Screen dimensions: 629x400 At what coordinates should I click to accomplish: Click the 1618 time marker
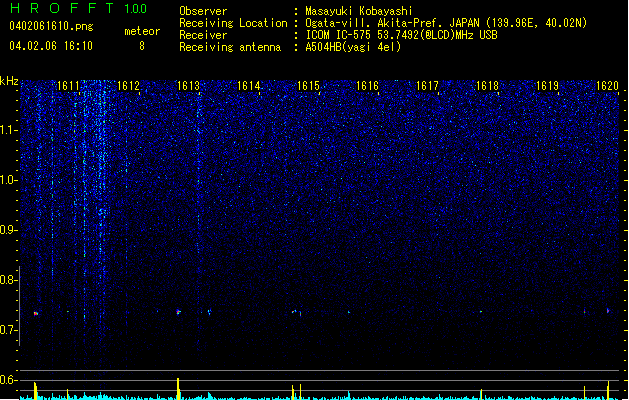click(487, 86)
